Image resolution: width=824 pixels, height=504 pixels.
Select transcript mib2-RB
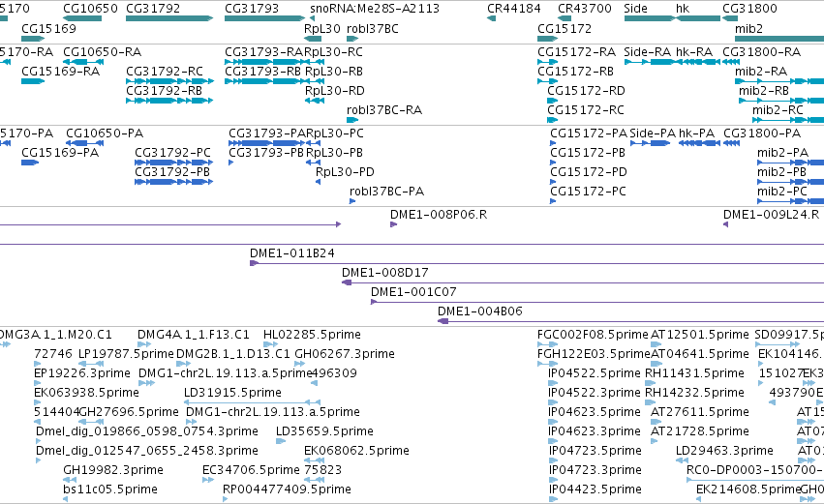click(764, 91)
